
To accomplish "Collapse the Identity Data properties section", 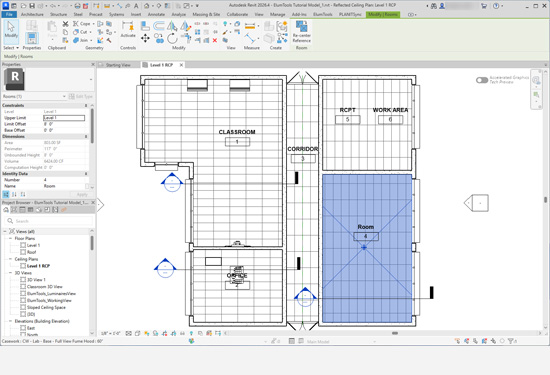I will click(x=86, y=174).
